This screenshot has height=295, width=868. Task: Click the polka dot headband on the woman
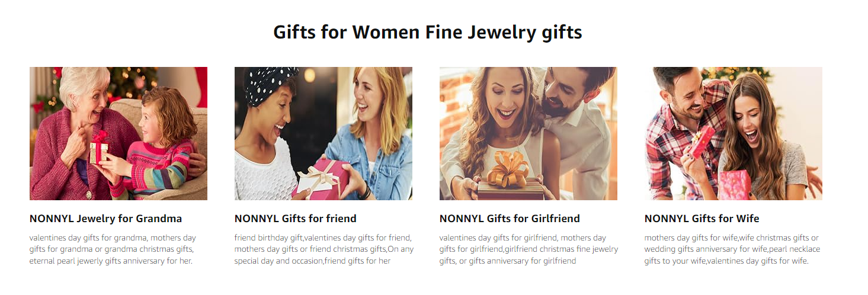[x=270, y=83]
